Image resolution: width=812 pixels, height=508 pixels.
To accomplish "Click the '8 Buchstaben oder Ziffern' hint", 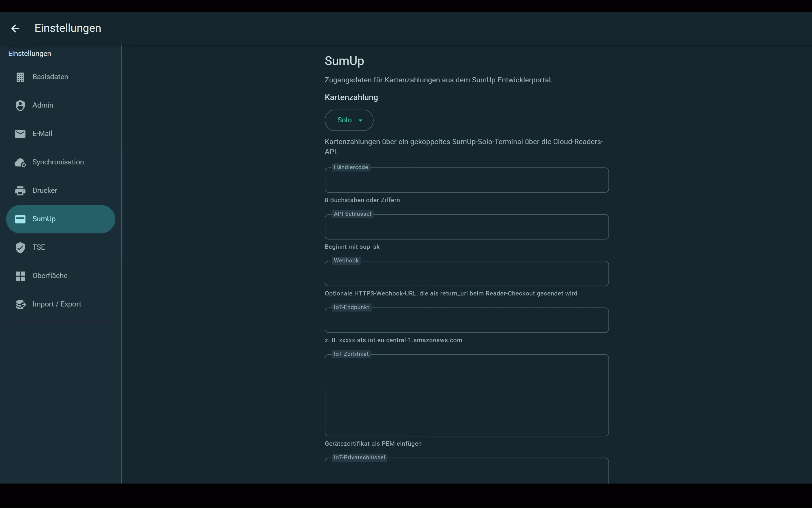I will coord(362,200).
